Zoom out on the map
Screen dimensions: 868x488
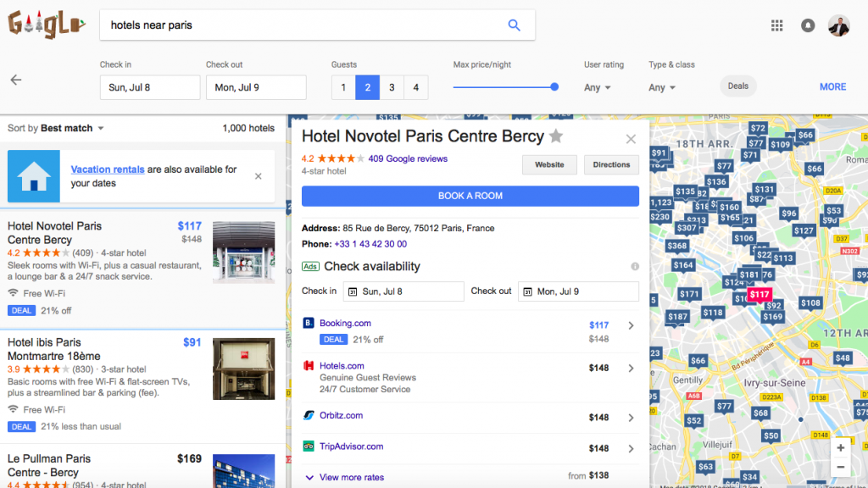coord(840,467)
